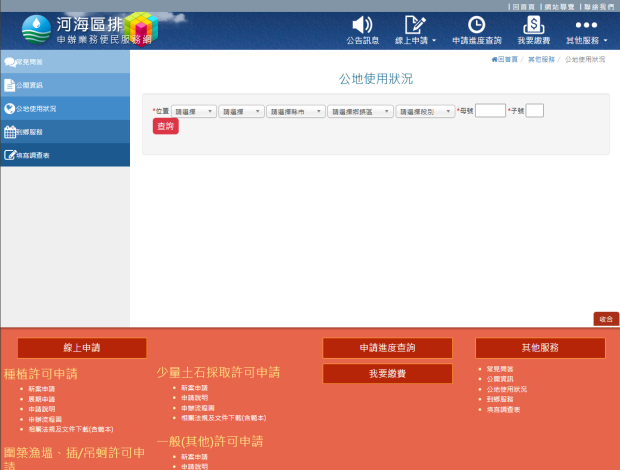The height and width of the screenshot is (470, 620).
Task: Click 回首頁 link in top bar
Action: [x=524, y=7]
